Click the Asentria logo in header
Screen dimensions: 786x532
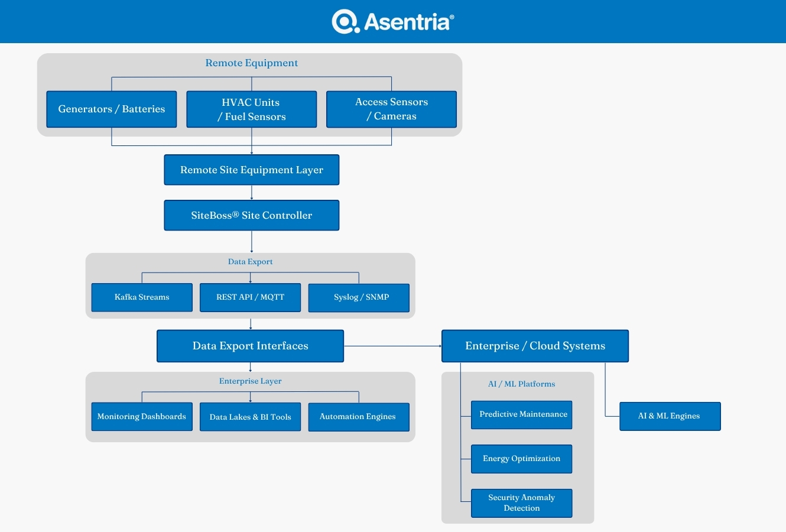click(393, 22)
